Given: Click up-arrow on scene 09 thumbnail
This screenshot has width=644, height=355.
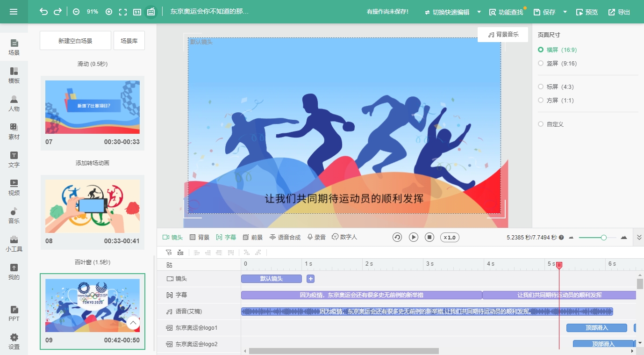Looking at the screenshot, I should (133, 323).
